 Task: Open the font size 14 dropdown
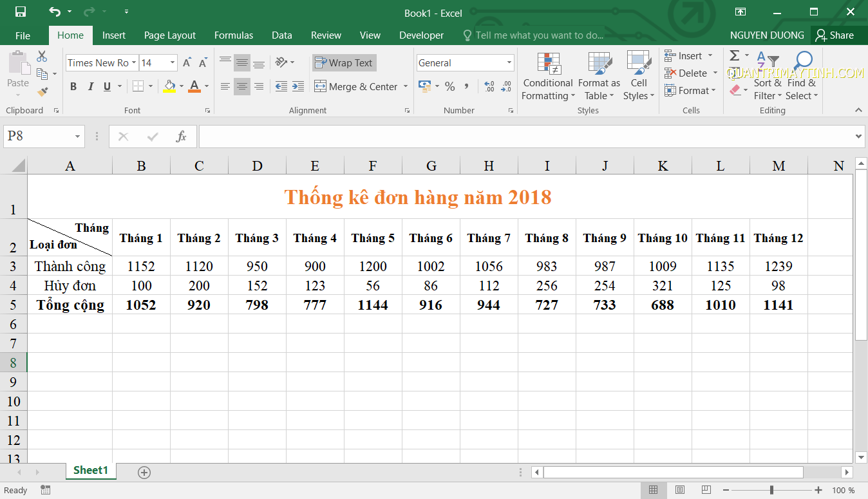tap(173, 62)
